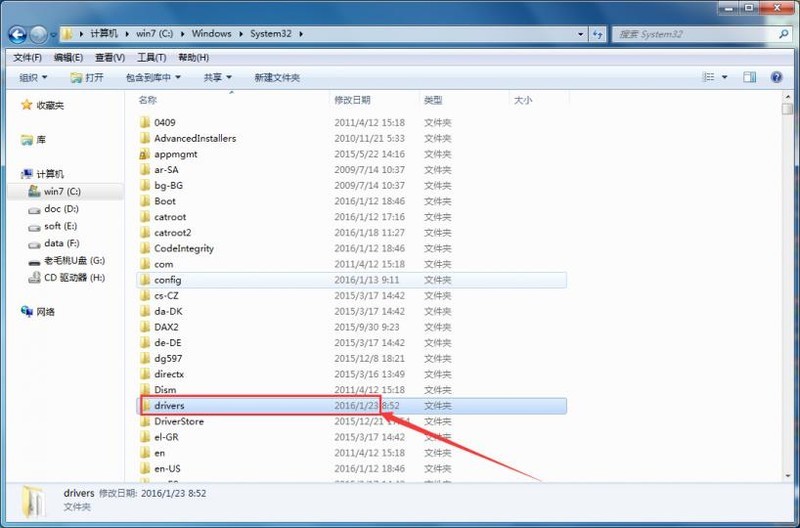
Task: Select the 0409 folder icon
Action: pos(145,122)
